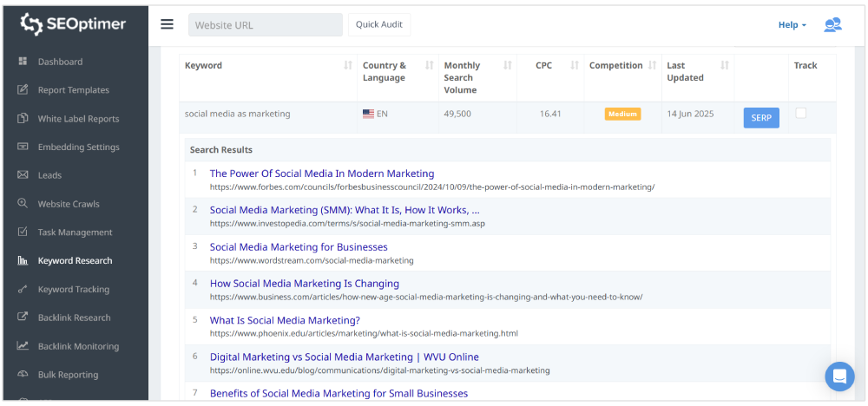868x406 pixels.
Task: Open Report Templates in sidebar
Action: point(73,90)
